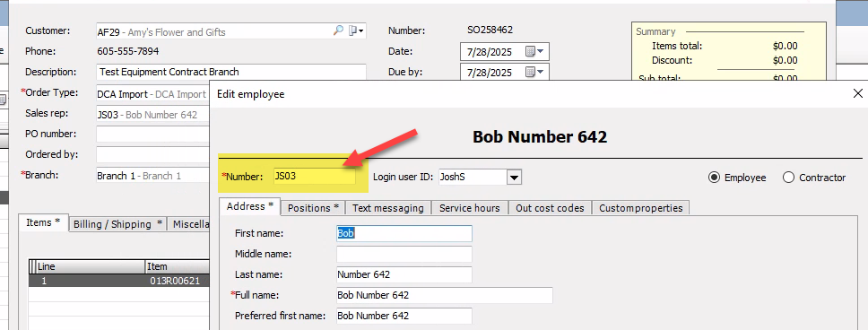Open the Due by calendar picker icon
The width and height of the screenshot is (868, 330).
(530, 72)
